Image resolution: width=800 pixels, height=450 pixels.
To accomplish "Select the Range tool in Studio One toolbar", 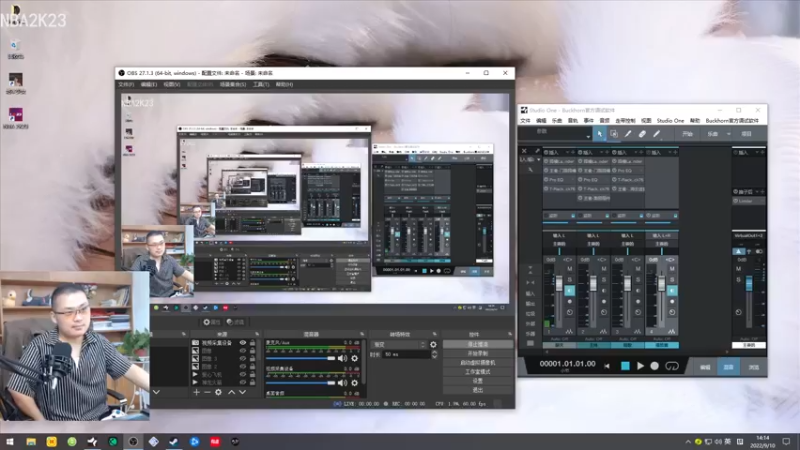I will [614, 134].
